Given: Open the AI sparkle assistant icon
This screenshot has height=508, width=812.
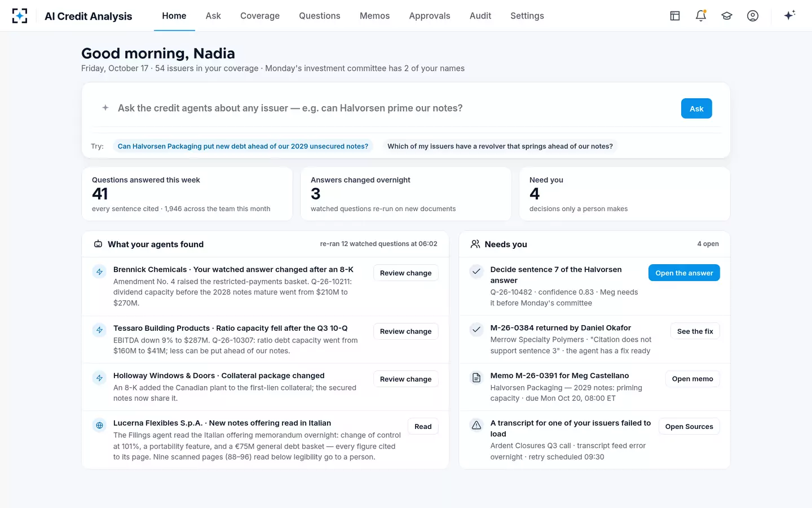Looking at the screenshot, I should (789, 15).
